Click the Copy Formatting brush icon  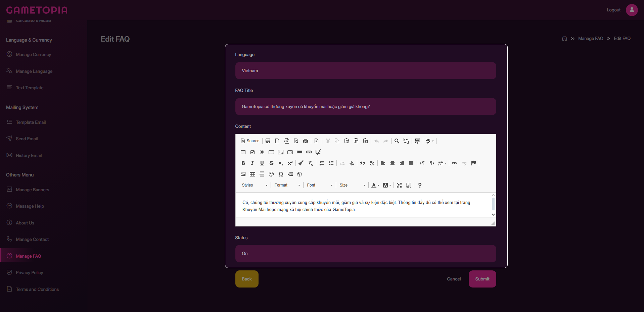point(301,163)
